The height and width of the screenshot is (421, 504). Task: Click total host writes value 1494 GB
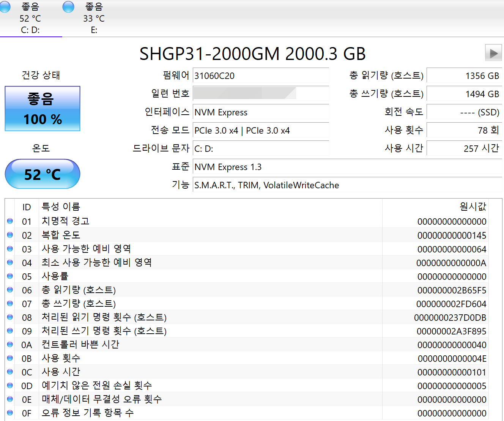pos(464,94)
